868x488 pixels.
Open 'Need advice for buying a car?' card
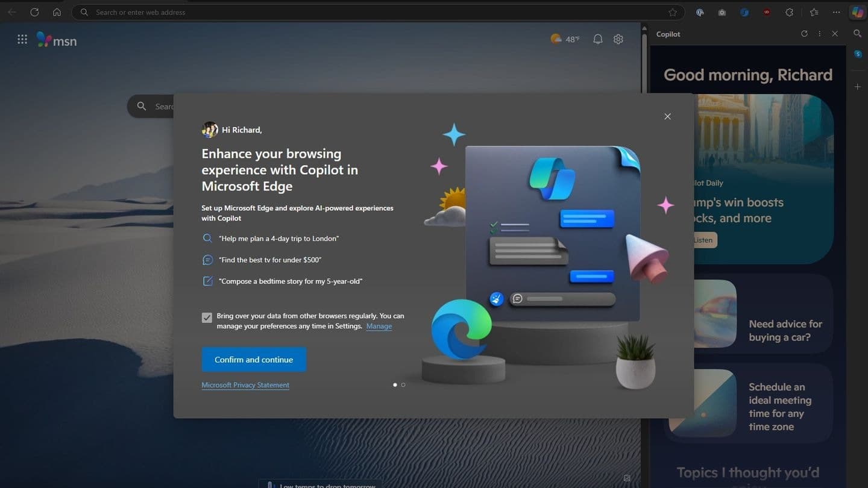pyautogui.click(x=763, y=313)
